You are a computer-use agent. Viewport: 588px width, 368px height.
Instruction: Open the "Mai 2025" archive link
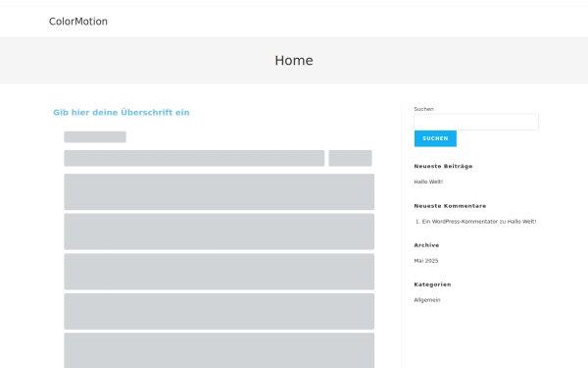[426, 261]
